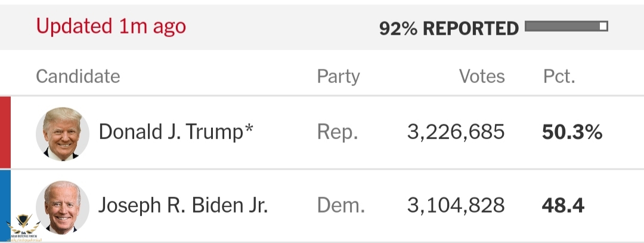
Task: Select the Candidate column header
Action: [x=78, y=76]
